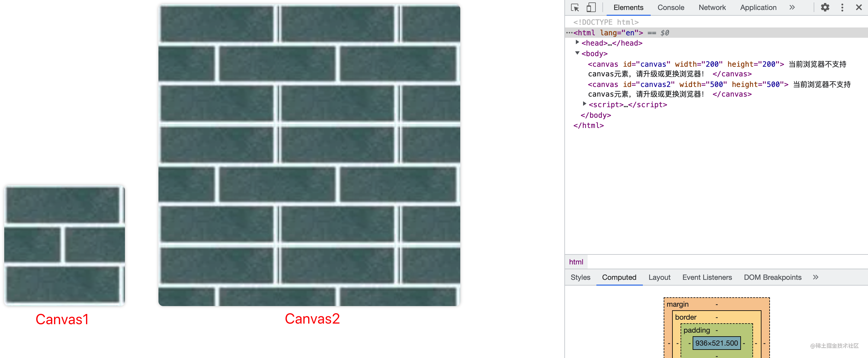The width and height of the screenshot is (868, 358).
Task: Open the Network panel
Action: click(712, 7)
